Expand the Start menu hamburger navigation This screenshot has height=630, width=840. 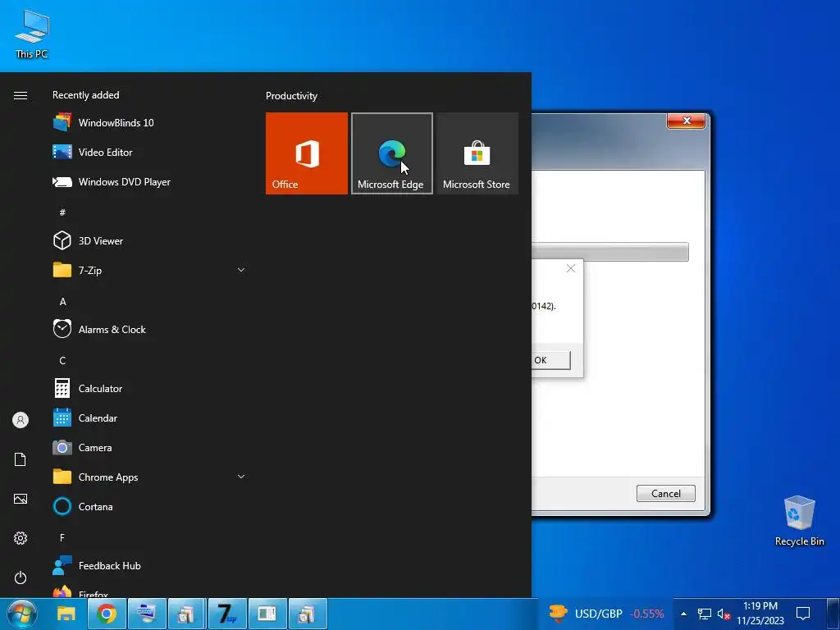[21, 95]
